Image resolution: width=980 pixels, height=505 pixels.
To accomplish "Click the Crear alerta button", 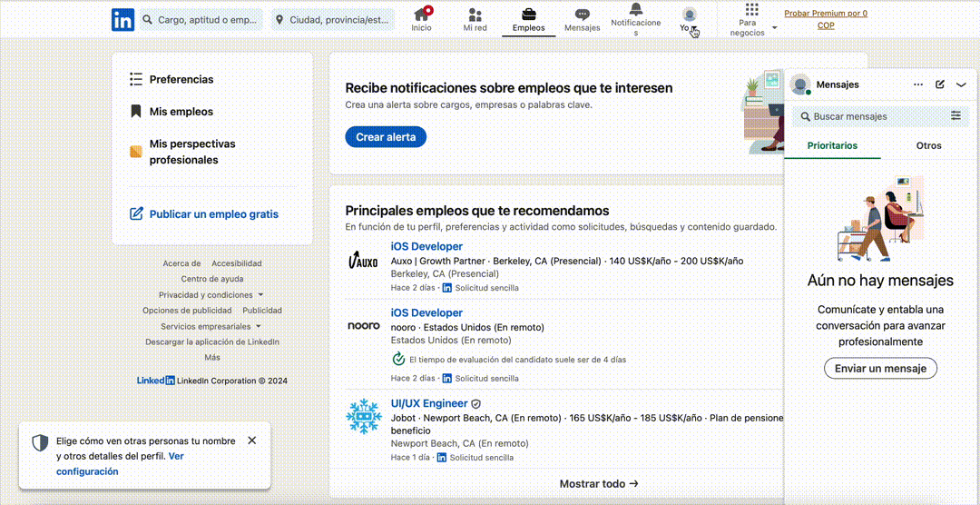I will tap(386, 137).
